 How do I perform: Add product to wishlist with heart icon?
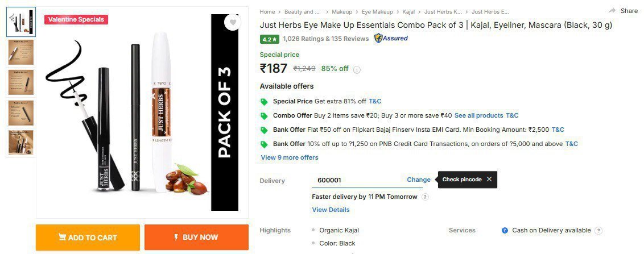click(x=232, y=23)
